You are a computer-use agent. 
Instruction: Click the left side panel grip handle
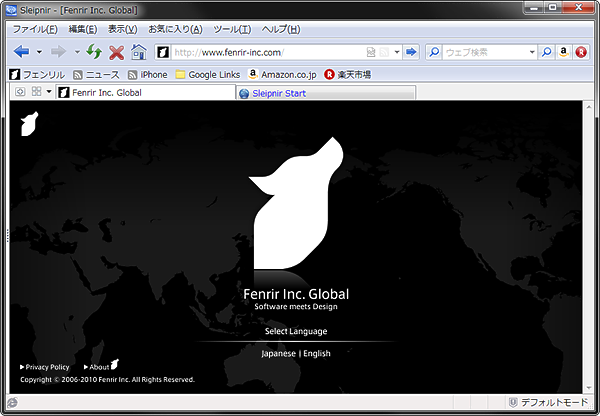[x=7, y=235]
